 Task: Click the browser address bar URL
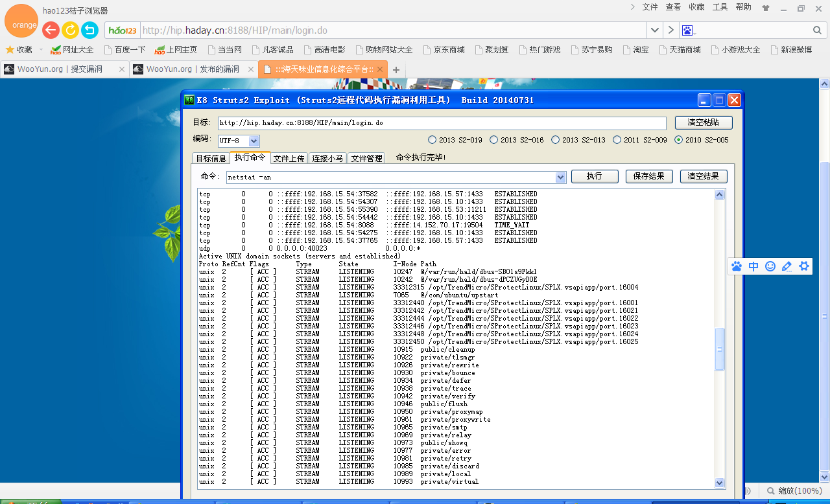(x=393, y=30)
